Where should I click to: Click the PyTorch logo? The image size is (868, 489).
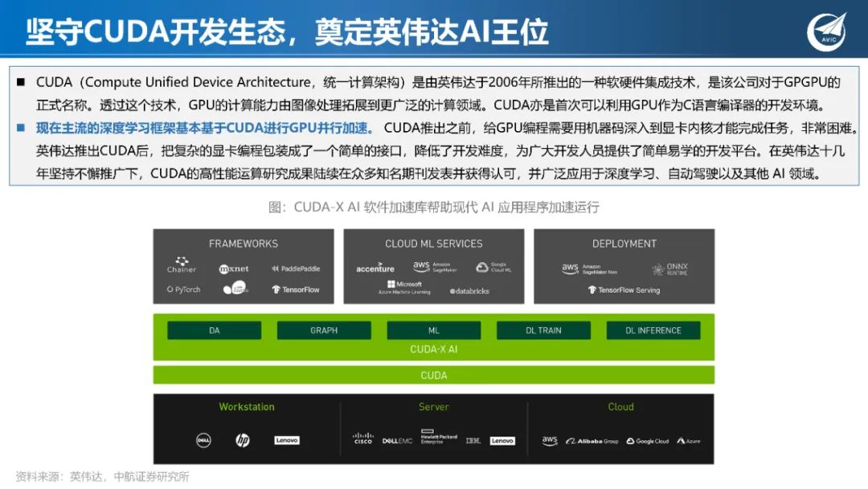click(184, 289)
